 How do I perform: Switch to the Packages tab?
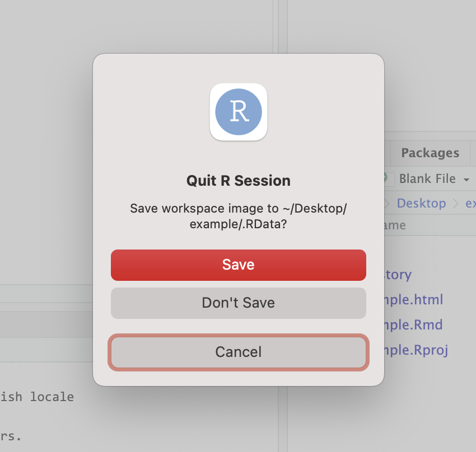[430, 153]
